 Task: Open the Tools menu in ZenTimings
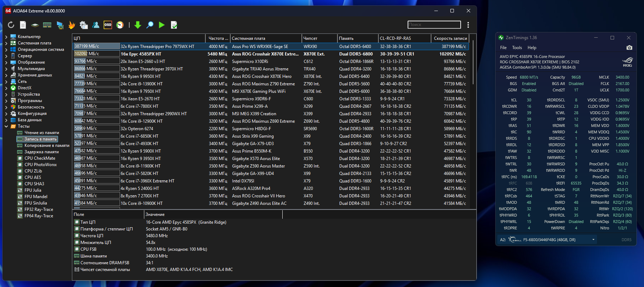pos(517,48)
